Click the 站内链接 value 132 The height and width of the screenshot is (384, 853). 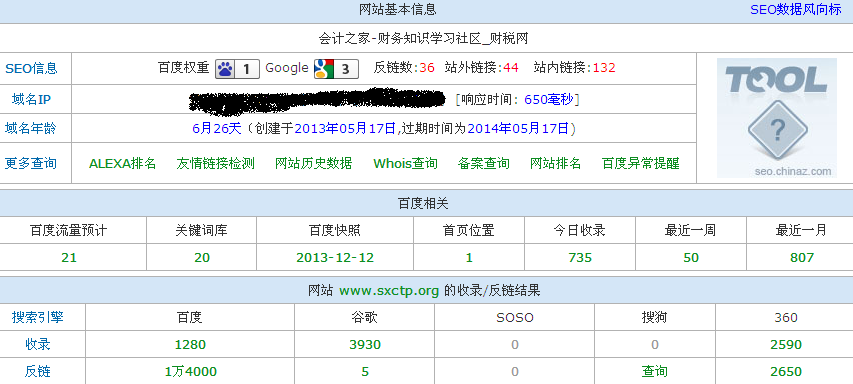pyautogui.click(x=604, y=68)
